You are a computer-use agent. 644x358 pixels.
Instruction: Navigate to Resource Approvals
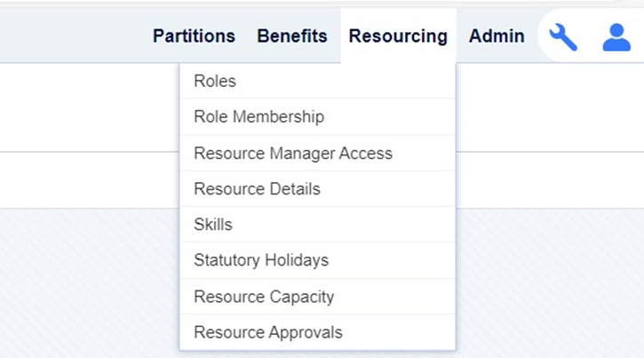click(x=317, y=332)
